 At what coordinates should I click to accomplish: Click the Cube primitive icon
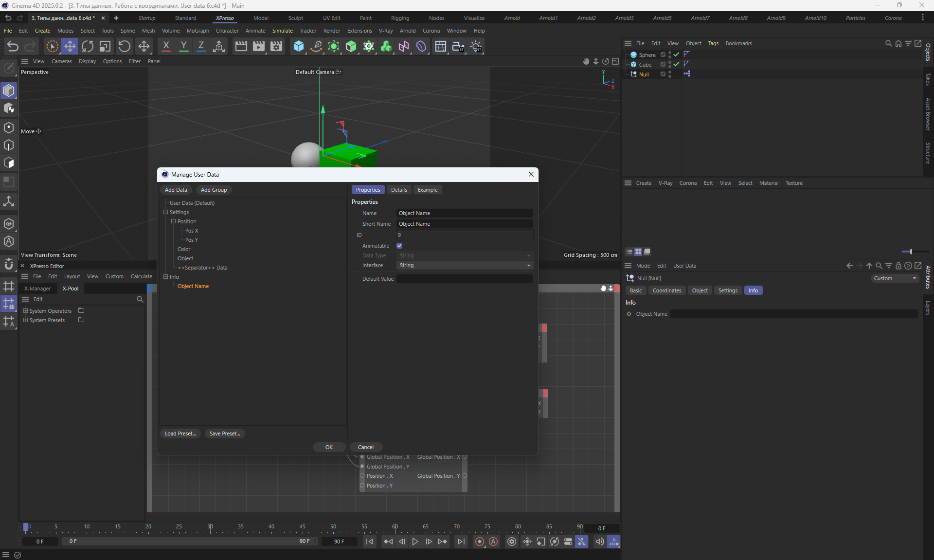click(x=298, y=46)
